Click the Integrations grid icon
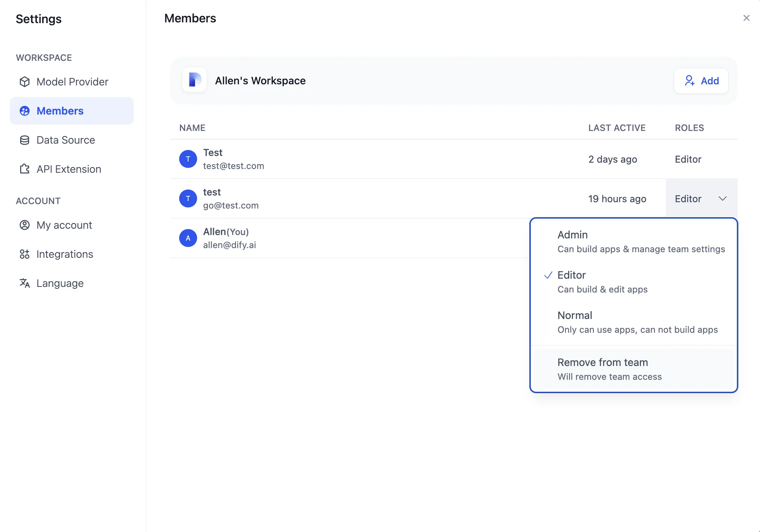 pos(25,254)
